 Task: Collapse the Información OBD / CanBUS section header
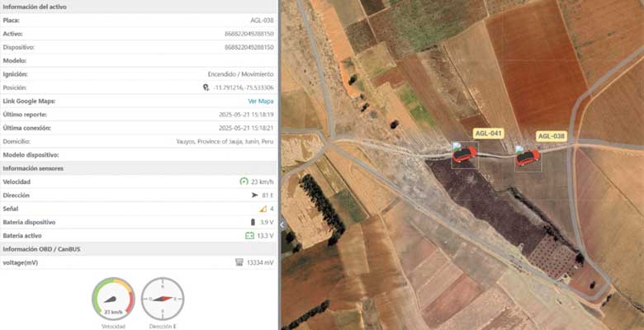139,249
